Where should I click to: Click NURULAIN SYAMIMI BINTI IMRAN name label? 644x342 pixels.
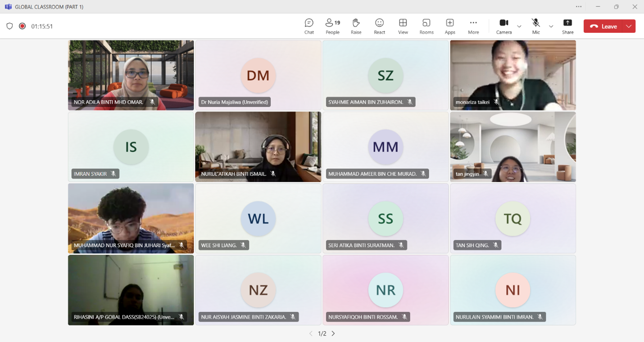[x=494, y=317]
